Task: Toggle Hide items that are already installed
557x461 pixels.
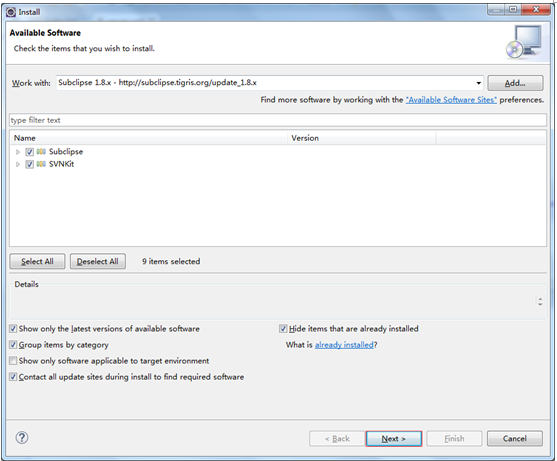Action: tap(283, 329)
